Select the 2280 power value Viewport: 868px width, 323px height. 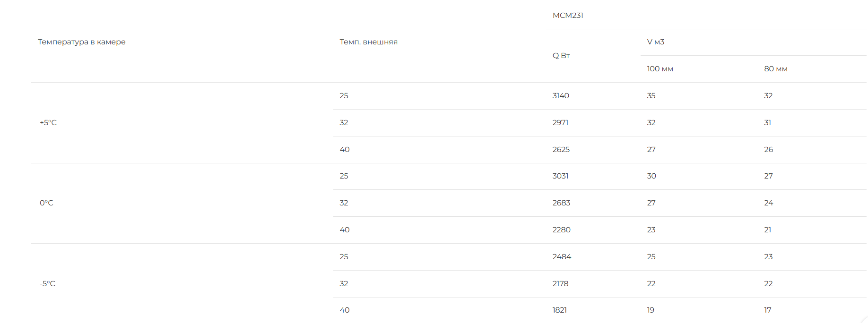[x=562, y=230]
